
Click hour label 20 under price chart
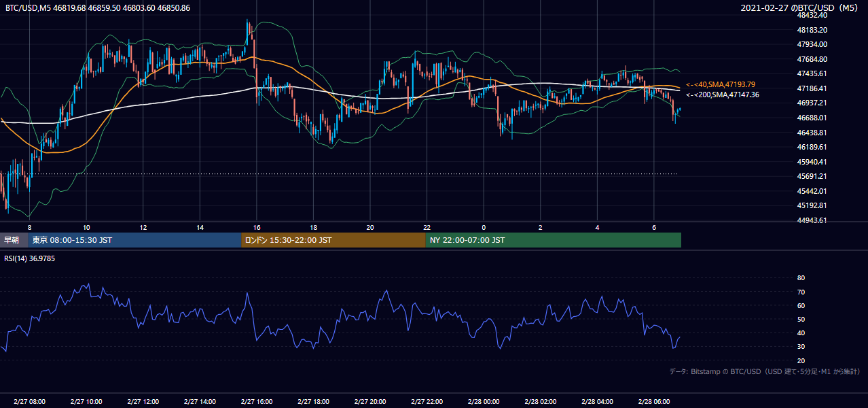pos(369,227)
